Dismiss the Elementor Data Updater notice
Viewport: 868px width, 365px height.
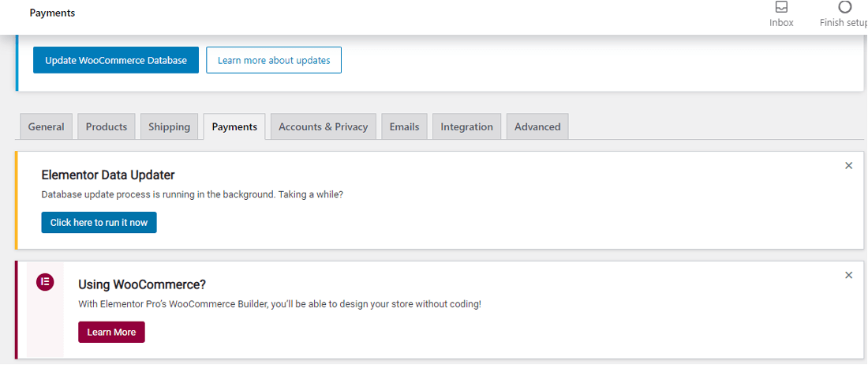[x=848, y=166]
